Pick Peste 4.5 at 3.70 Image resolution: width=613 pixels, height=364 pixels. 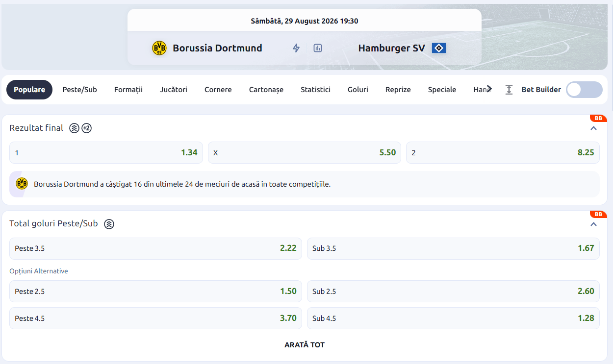(x=156, y=318)
